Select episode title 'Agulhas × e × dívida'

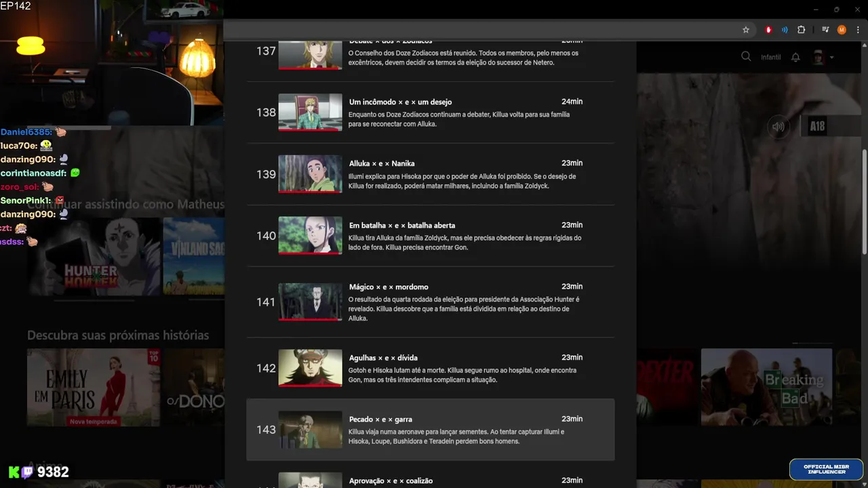point(383,357)
